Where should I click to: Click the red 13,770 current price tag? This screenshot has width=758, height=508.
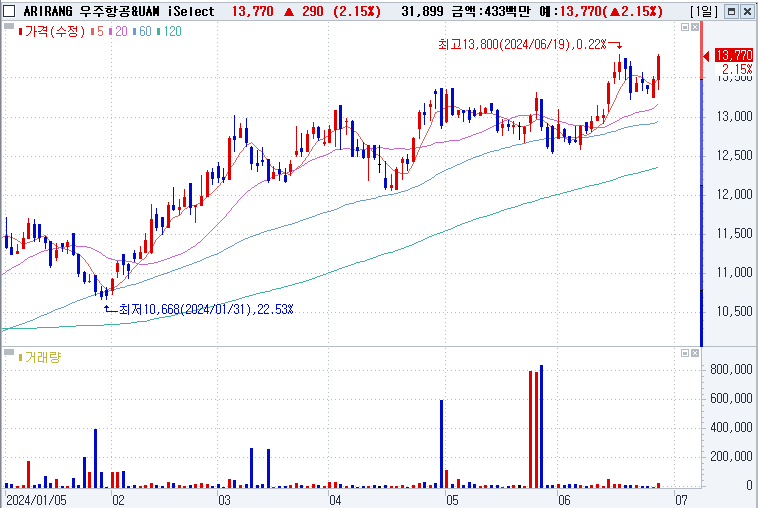[734, 55]
